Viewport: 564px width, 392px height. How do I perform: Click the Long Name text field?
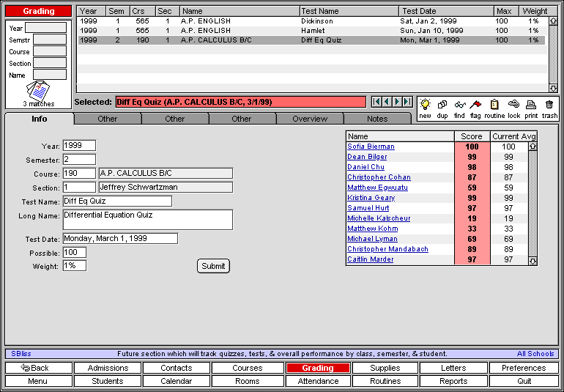[148, 220]
